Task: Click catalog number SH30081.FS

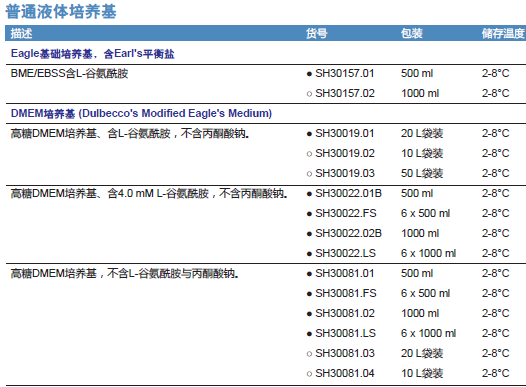Action: pos(346,293)
